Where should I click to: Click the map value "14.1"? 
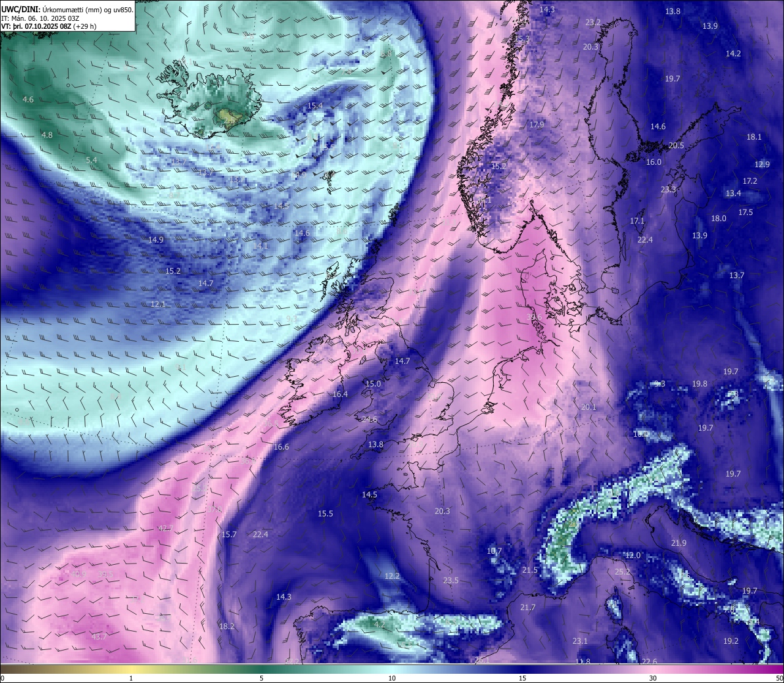pyautogui.click(x=261, y=246)
